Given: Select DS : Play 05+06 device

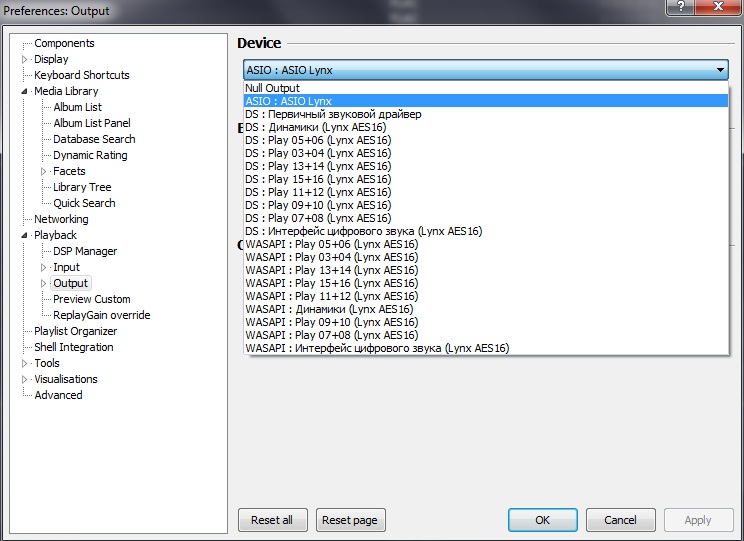Looking at the screenshot, I should pyautogui.click(x=486, y=140).
